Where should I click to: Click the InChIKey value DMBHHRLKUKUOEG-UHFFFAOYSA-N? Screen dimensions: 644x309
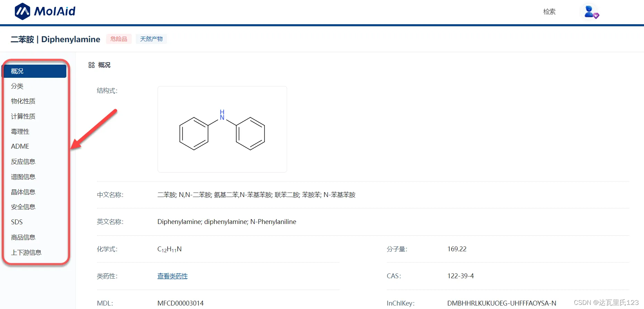click(502, 303)
